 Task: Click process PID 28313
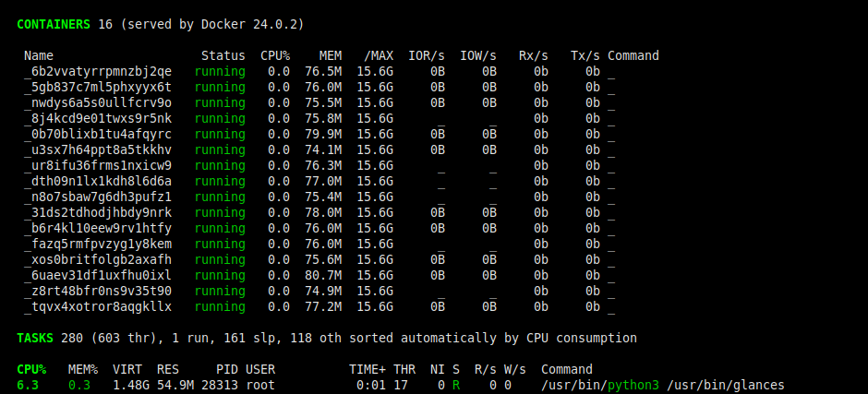(x=220, y=385)
